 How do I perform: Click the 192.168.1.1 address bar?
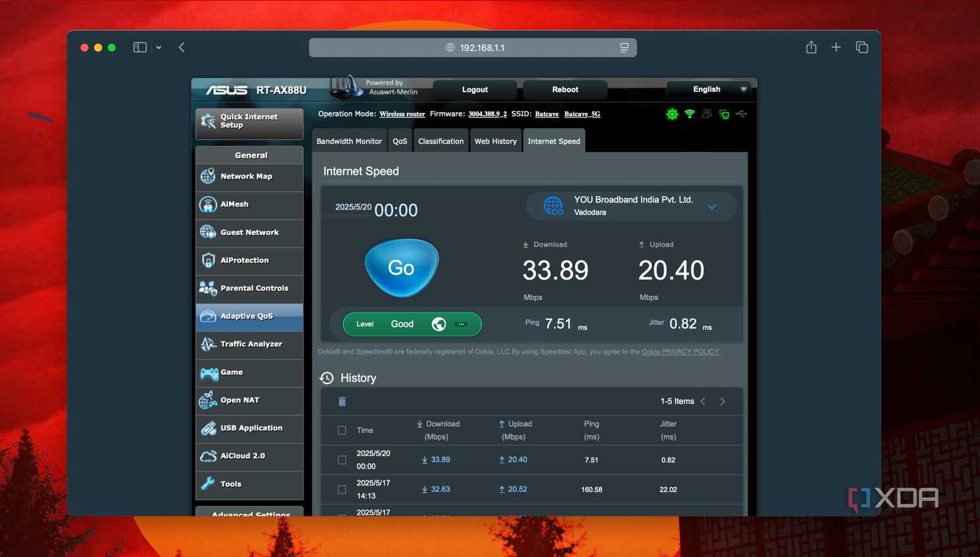click(x=473, y=48)
